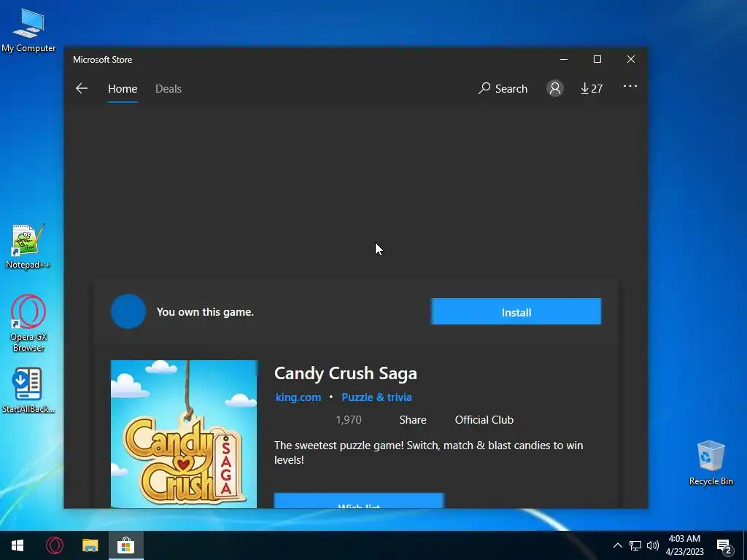
Task: Open the notification center icon
Action: click(724, 546)
